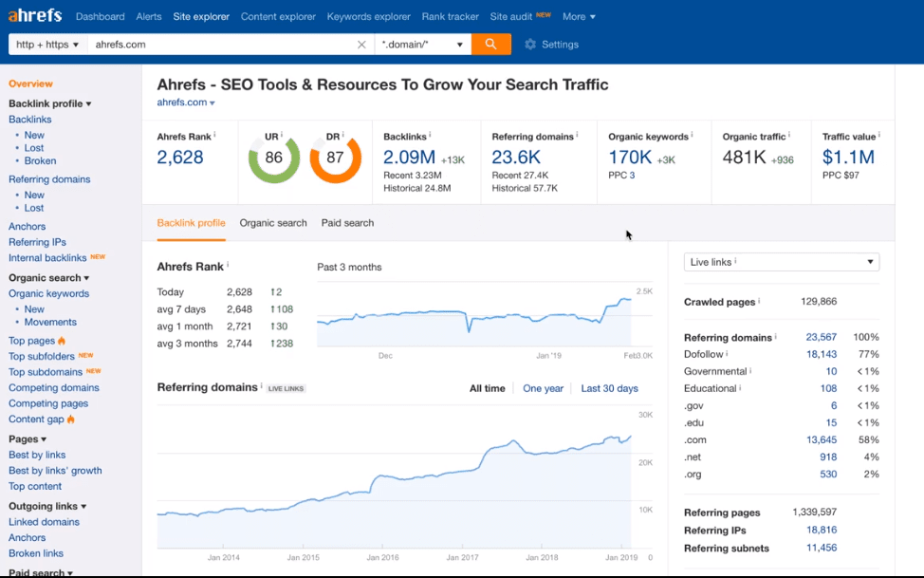Open the Live links dropdown

[782, 262]
